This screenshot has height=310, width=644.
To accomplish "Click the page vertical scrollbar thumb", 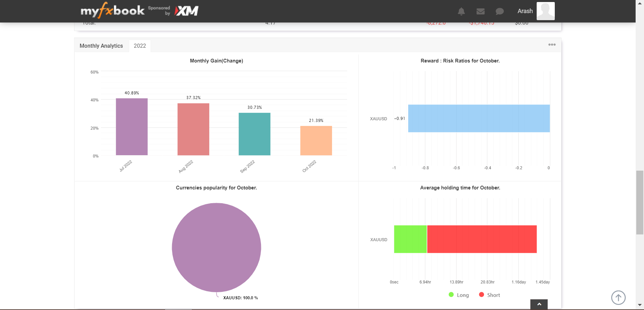I will coord(640,203).
